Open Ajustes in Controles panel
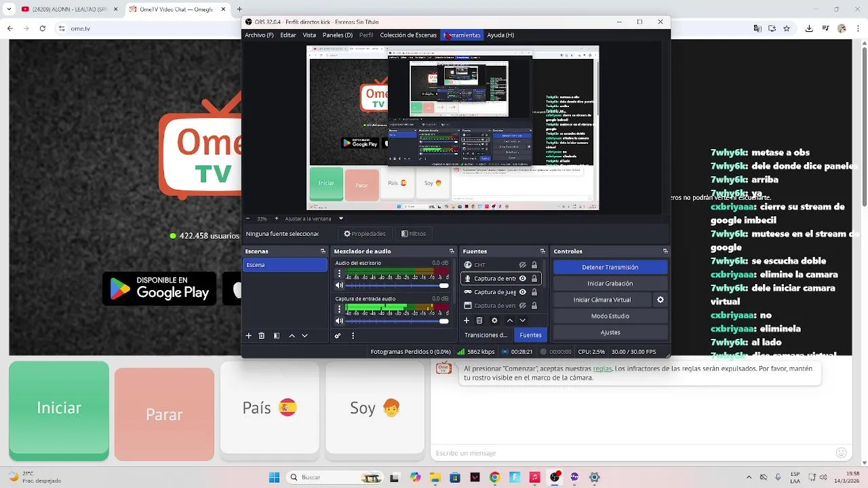The image size is (868, 488). [610, 332]
